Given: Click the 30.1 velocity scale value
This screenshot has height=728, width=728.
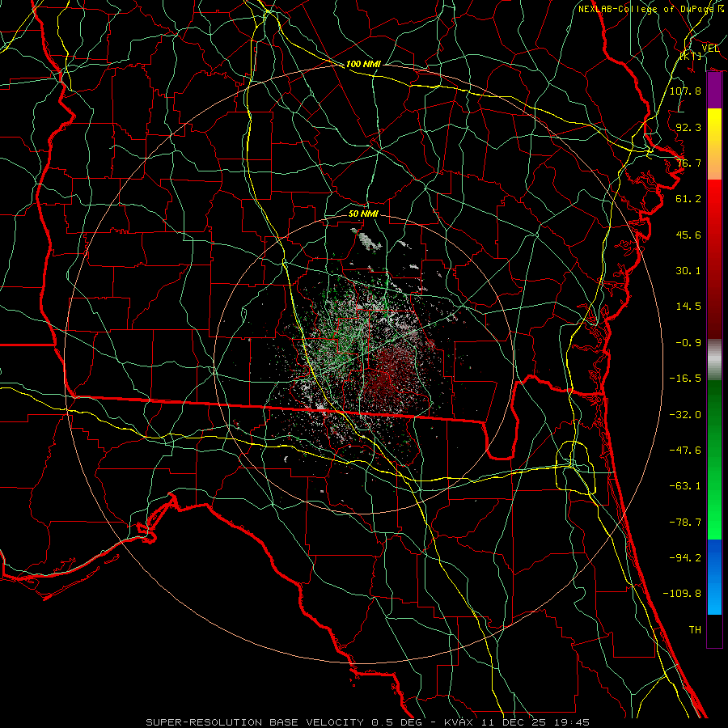Looking at the screenshot, I should 688,271.
